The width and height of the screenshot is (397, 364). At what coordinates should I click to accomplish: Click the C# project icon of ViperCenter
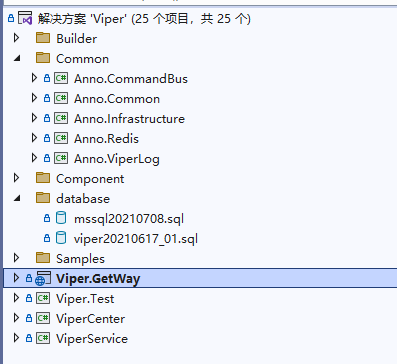(43, 318)
